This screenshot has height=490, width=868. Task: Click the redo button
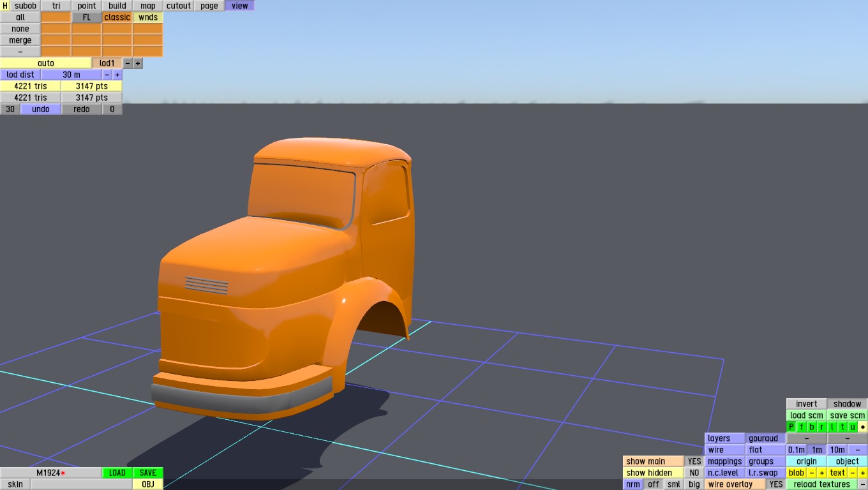pyautogui.click(x=82, y=109)
